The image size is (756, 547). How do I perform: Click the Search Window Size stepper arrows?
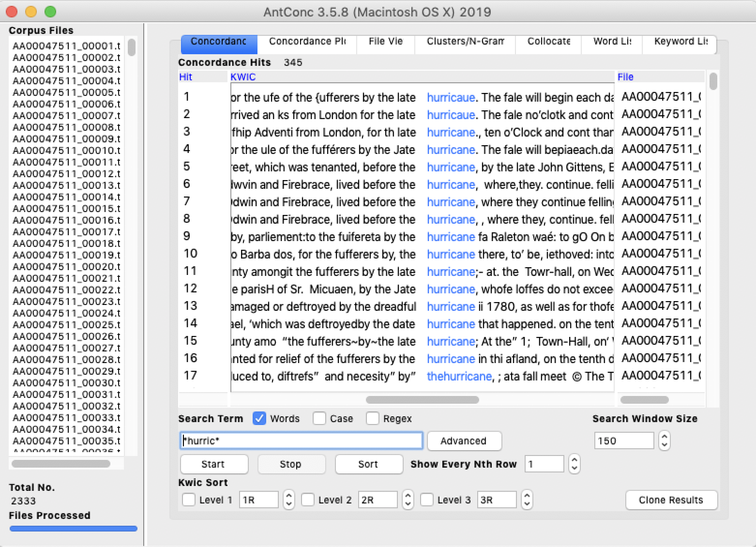(x=665, y=441)
